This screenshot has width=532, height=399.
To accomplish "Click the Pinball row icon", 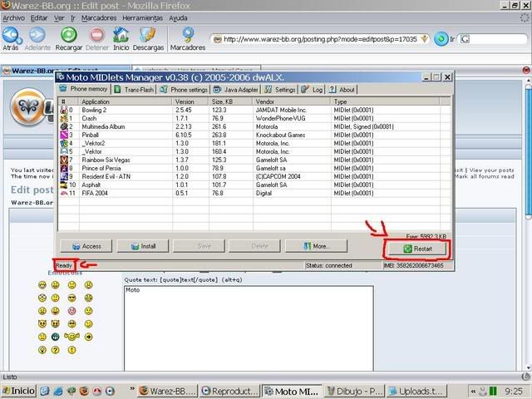I will [x=64, y=135].
